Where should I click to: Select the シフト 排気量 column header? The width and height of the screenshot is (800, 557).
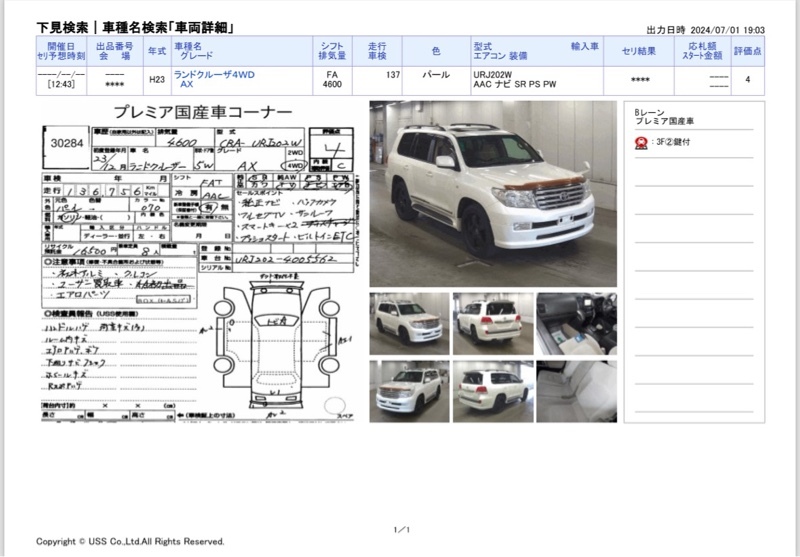coord(332,51)
